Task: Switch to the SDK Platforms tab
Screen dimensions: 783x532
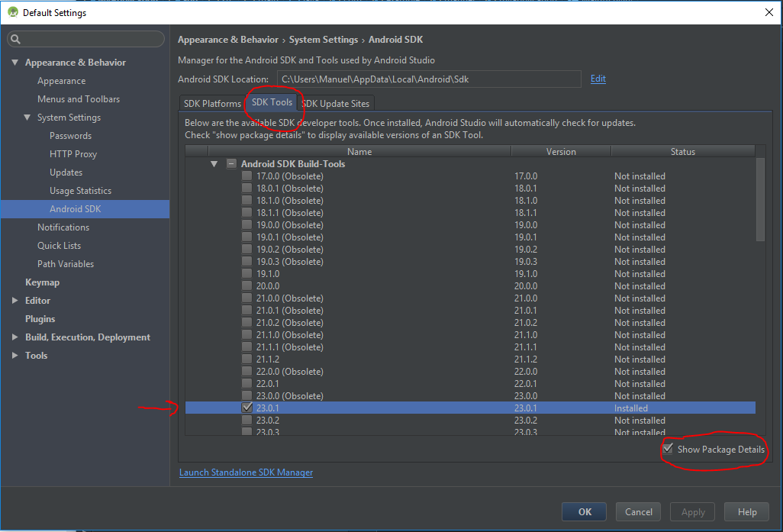Action: point(212,103)
